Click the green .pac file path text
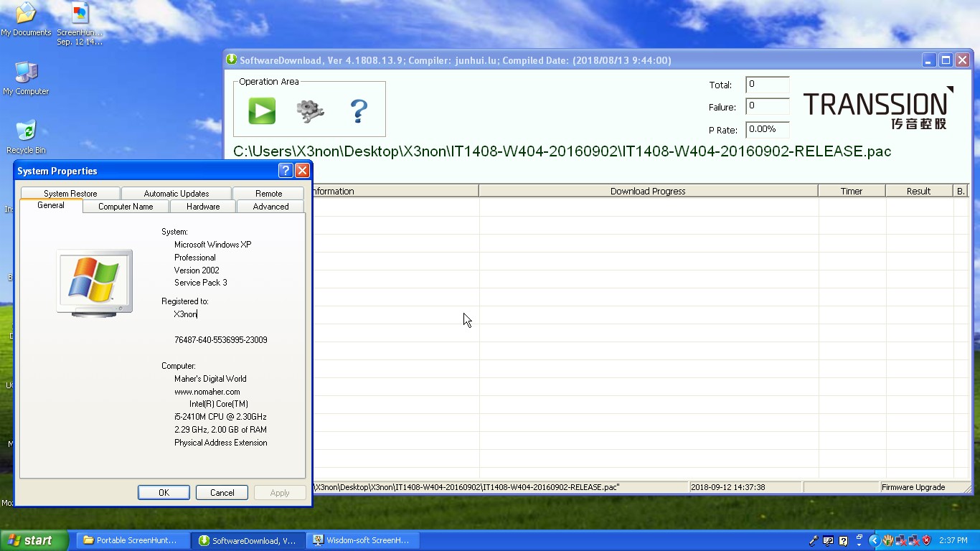Image resolution: width=980 pixels, height=551 pixels. (562, 151)
